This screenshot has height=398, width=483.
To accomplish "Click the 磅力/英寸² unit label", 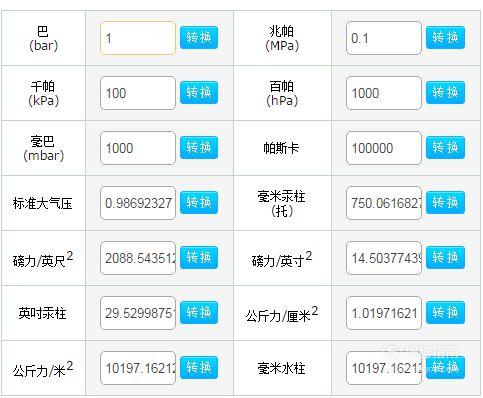I will click(x=282, y=259).
